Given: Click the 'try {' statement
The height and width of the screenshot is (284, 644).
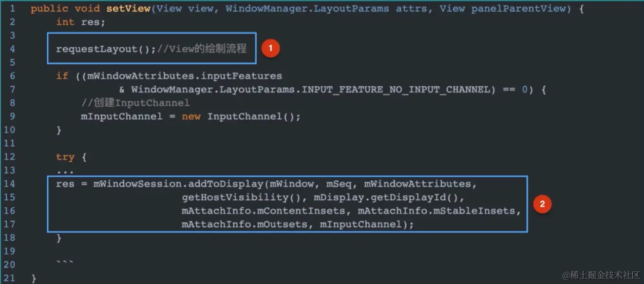Looking at the screenshot, I should [x=72, y=157].
